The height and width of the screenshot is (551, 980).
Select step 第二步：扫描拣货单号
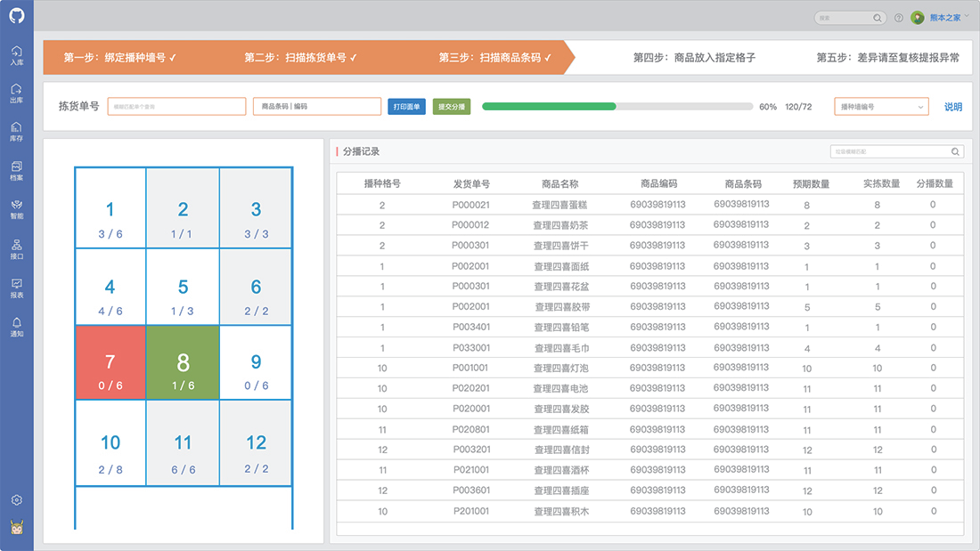click(300, 58)
